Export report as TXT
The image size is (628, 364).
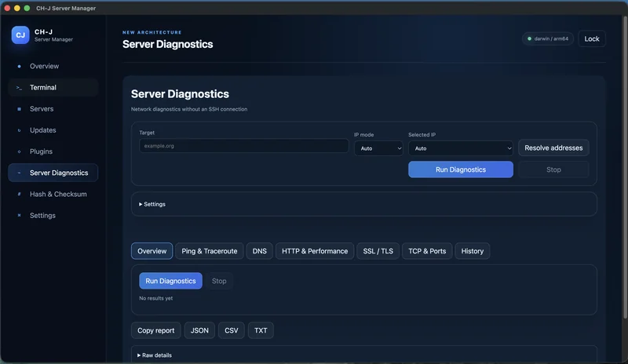(x=261, y=330)
